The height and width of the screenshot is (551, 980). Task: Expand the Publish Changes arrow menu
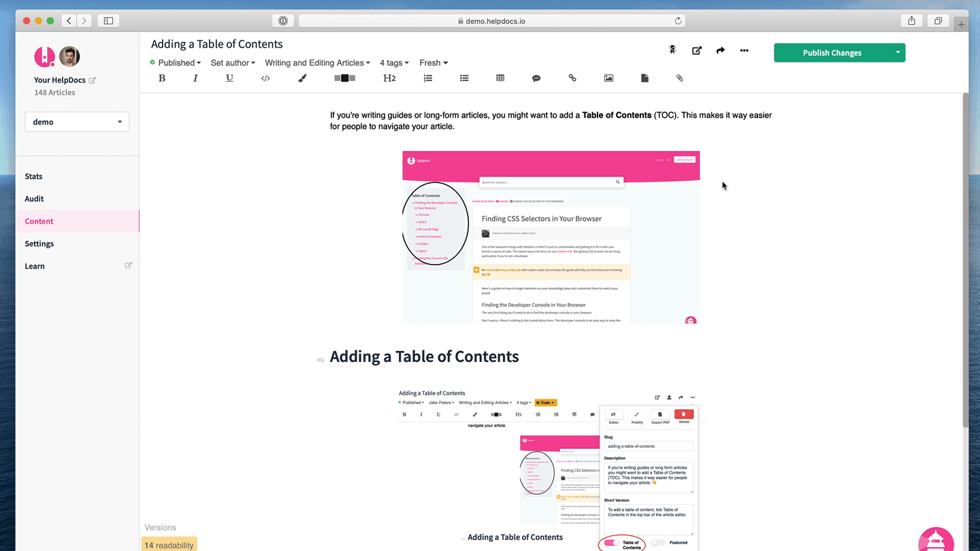click(898, 52)
